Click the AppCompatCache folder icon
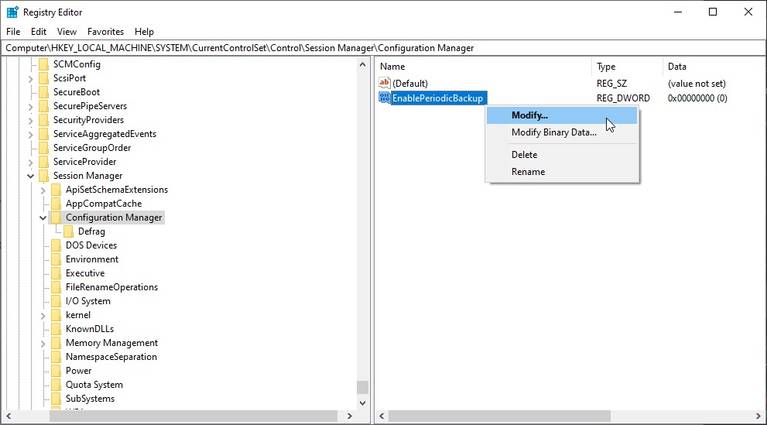767x425 pixels. point(56,203)
